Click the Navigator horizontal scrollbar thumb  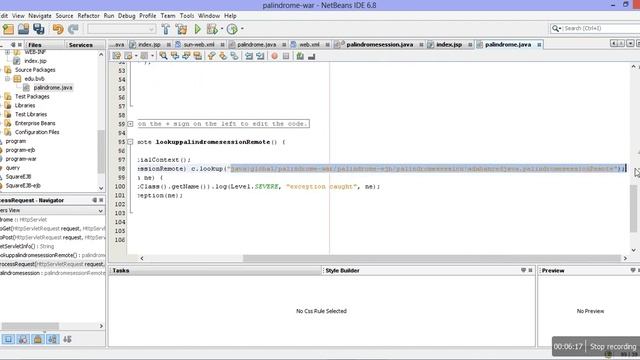pyautogui.click(x=30, y=326)
